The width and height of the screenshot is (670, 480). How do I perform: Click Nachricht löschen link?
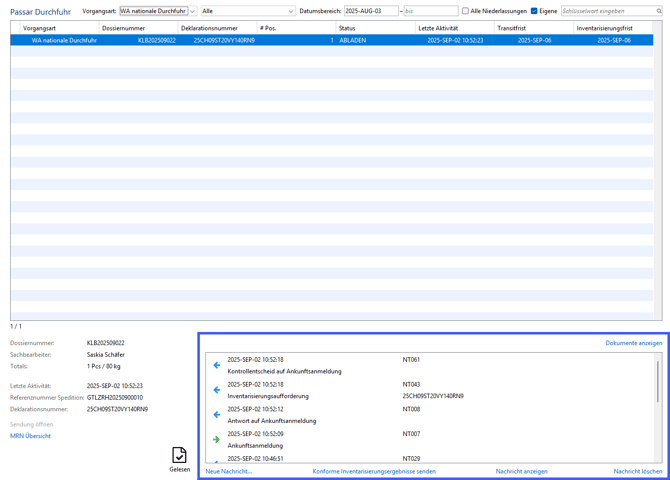[x=638, y=471]
